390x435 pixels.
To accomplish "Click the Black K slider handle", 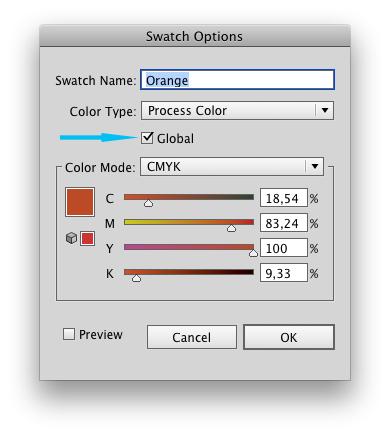I will click(136, 278).
